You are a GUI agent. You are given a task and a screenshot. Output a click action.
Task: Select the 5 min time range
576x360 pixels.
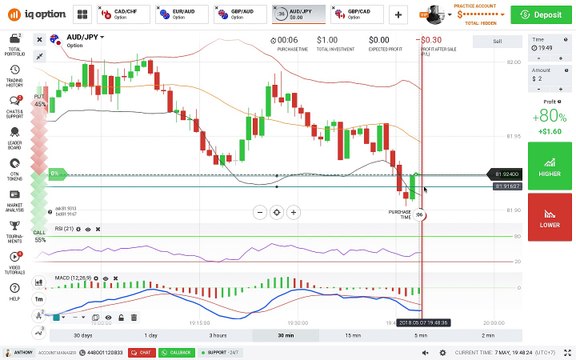coord(421,335)
